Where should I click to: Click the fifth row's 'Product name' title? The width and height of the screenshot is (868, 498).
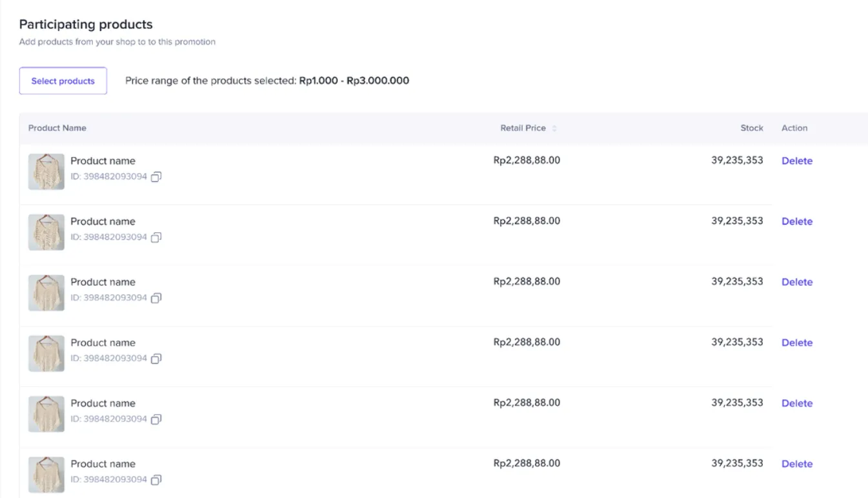[103, 403]
